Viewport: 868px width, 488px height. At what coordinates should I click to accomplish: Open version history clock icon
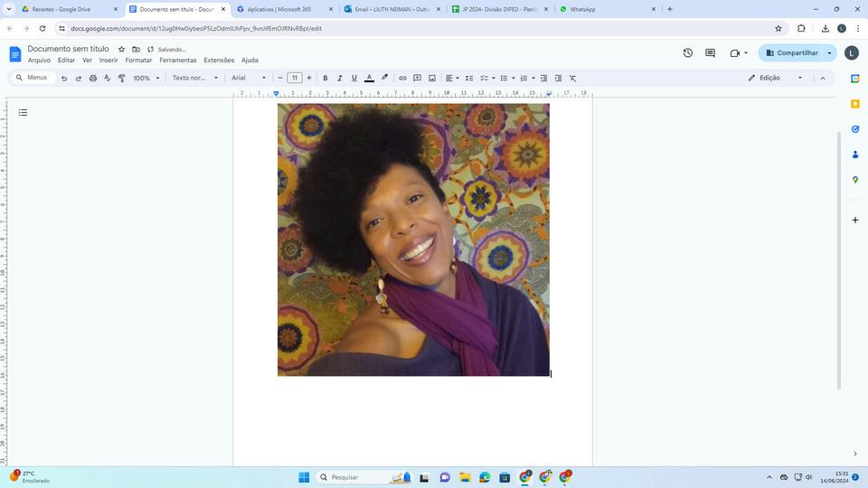coord(687,52)
